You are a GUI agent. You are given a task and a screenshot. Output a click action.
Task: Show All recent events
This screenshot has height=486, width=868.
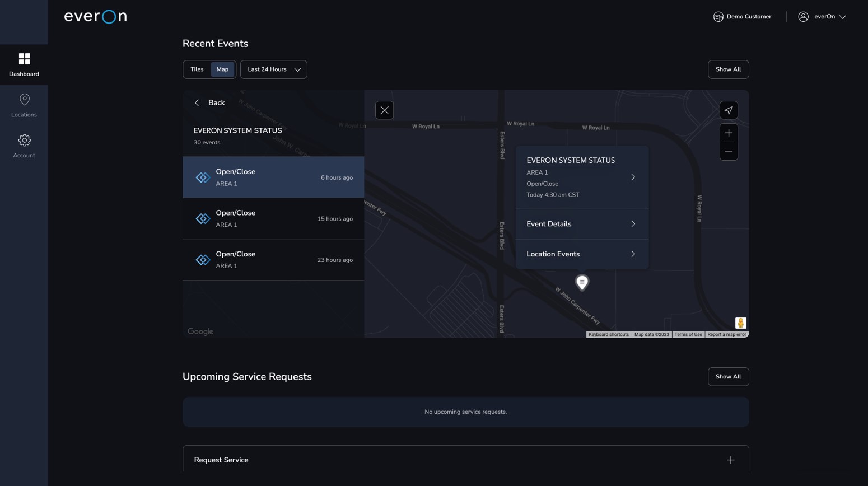(728, 69)
